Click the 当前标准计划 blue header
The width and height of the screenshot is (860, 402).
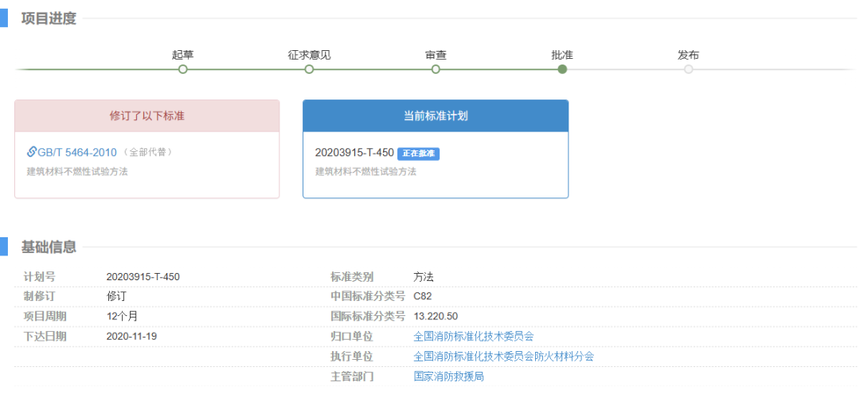click(x=435, y=115)
